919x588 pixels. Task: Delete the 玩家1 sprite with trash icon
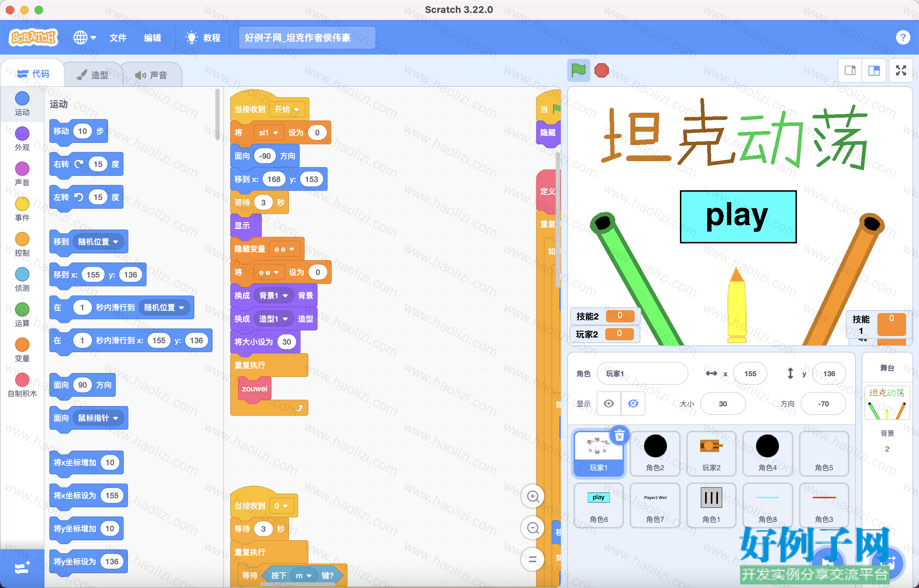click(619, 436)
